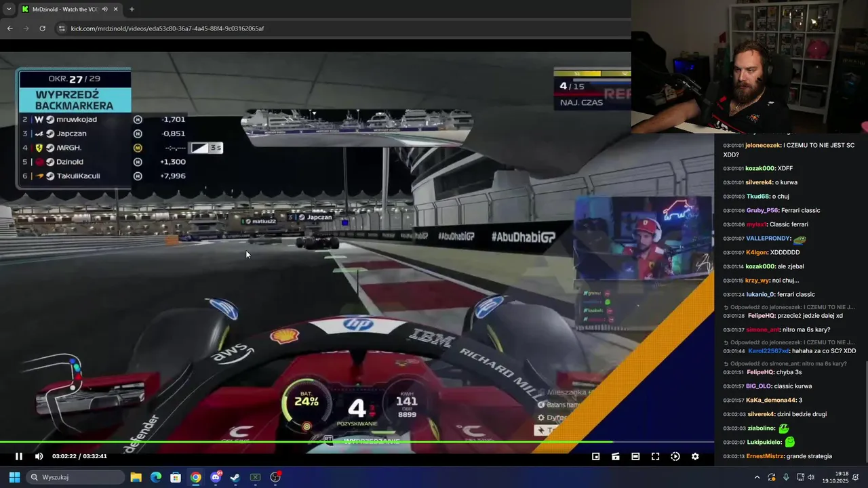Click username BIG_OLO in chat
The width and height of the screenshot is (868, 488).
click(x=759, y=386)
